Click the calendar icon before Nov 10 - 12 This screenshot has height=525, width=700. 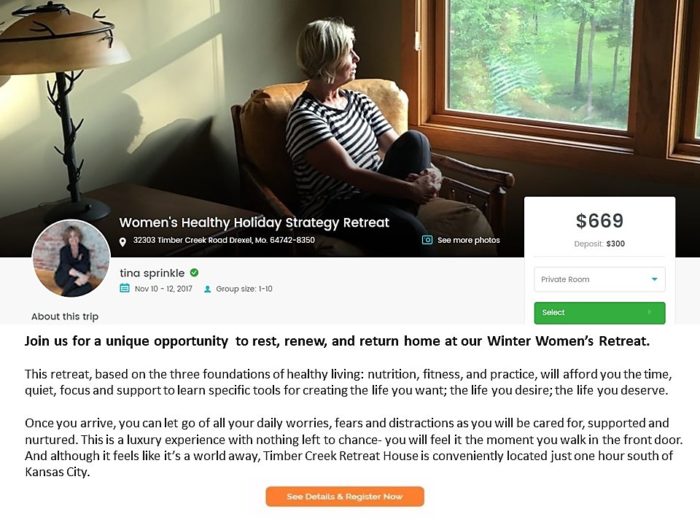pos(125,288)
